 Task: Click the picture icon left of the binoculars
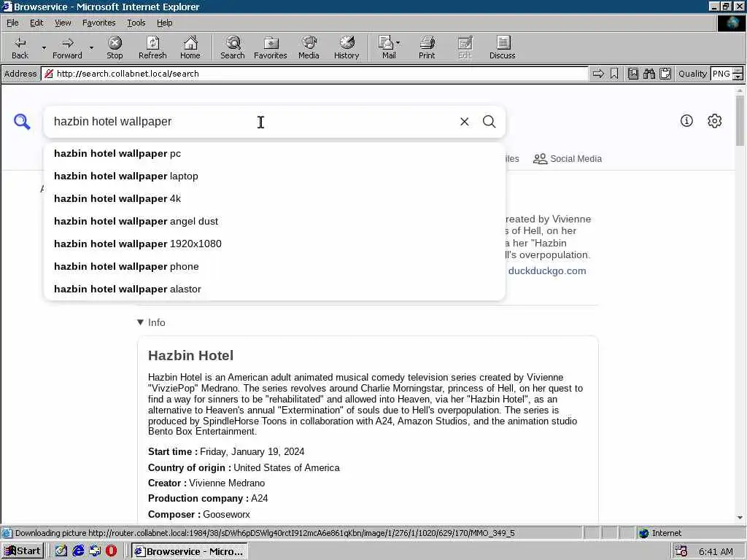click(632, 74)
